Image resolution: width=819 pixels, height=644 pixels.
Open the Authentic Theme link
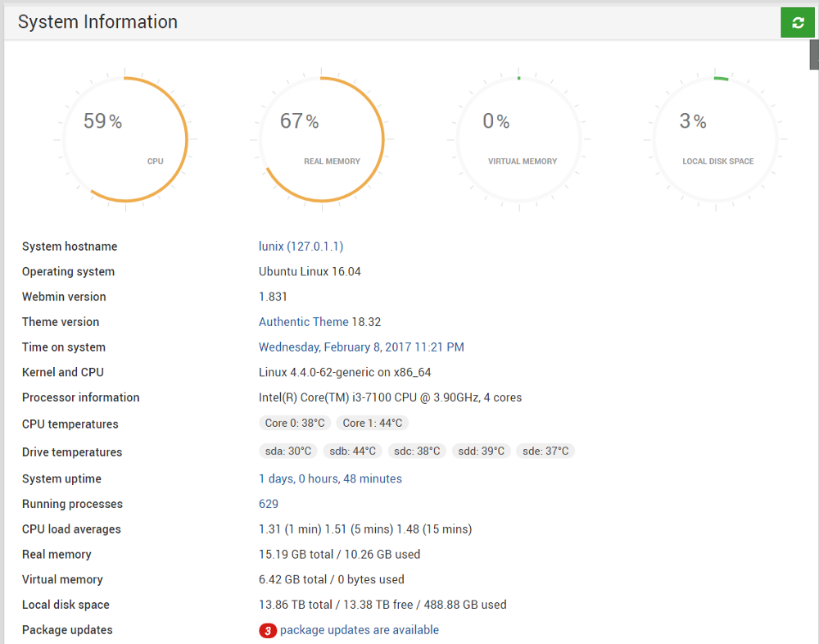(304, 321)
